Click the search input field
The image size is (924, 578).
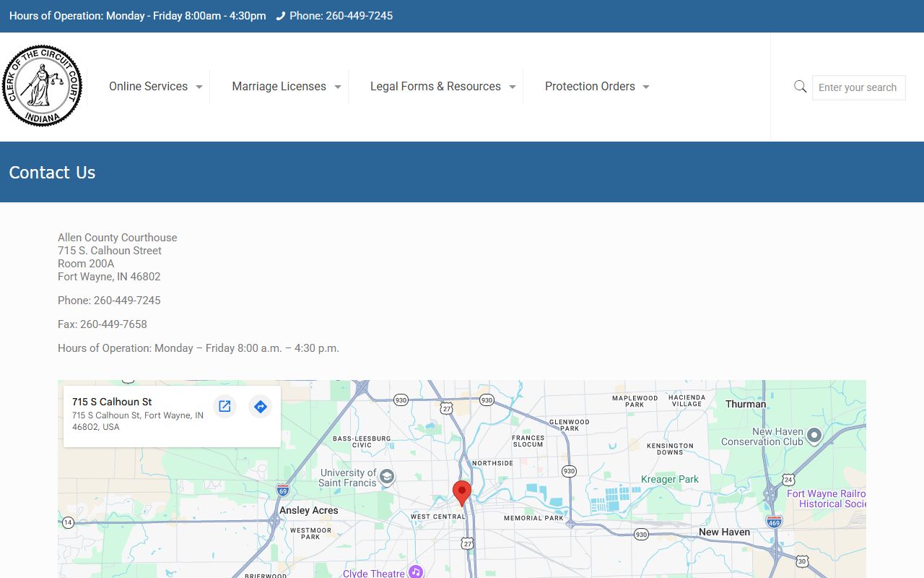(x=858, y=87)
